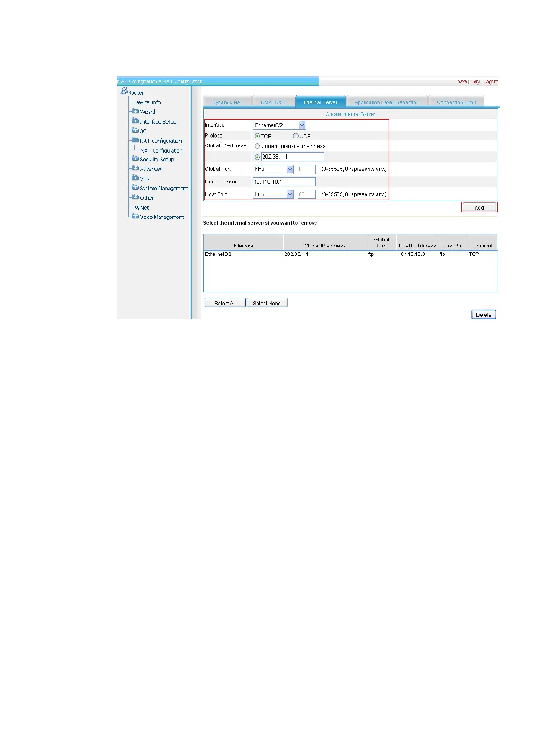Click the Select All button

tap(225, 303)
